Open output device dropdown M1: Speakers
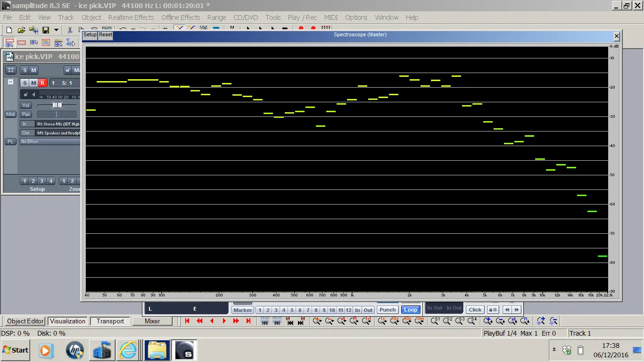This screenshot has width=644, height=362. click(x=58, y=133)
